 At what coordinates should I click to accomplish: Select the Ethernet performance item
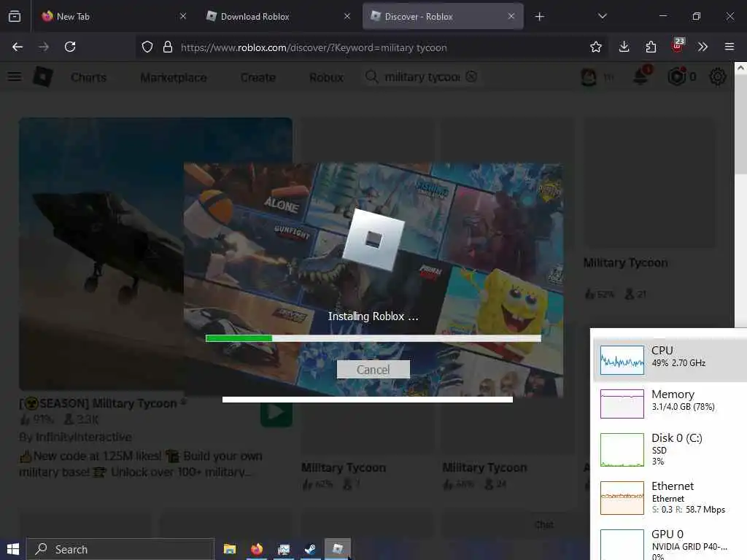tap(670, 497)
